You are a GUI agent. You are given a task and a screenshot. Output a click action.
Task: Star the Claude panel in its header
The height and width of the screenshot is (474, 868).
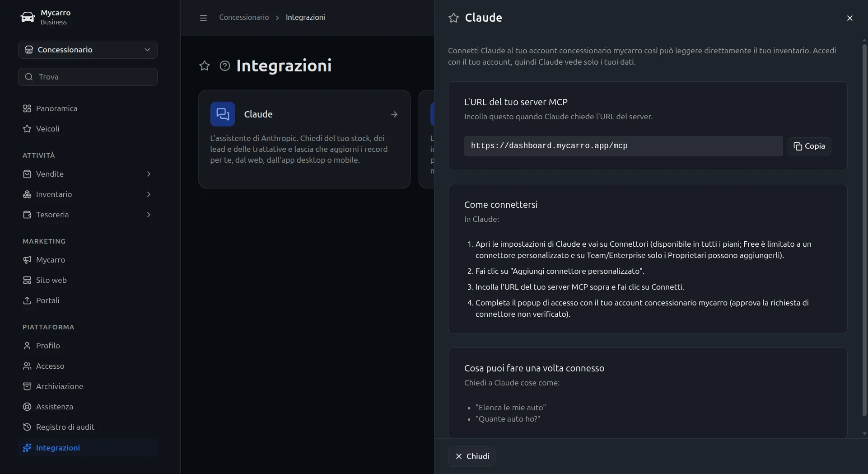(x=453, y=18)
